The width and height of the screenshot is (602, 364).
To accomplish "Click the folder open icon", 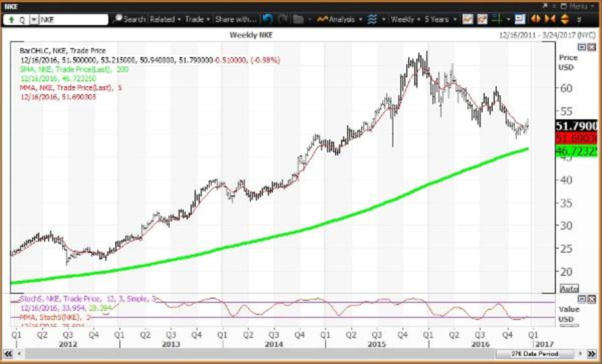I will (x=298, y=19).
